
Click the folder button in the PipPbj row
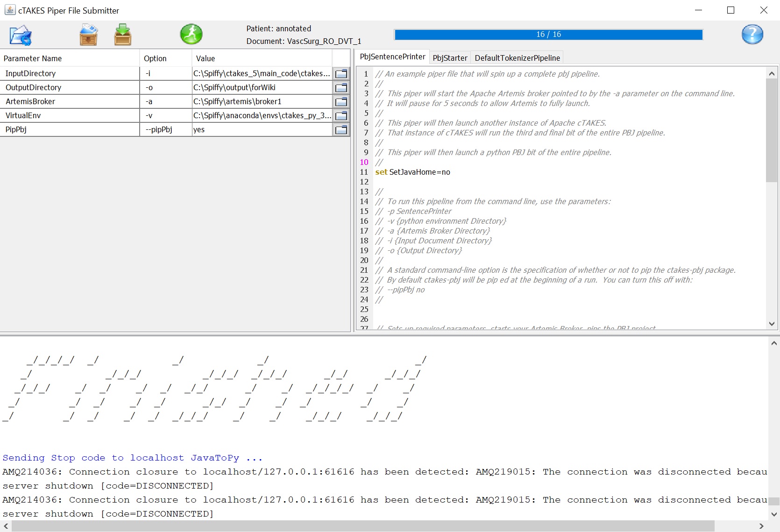point(341,130)
